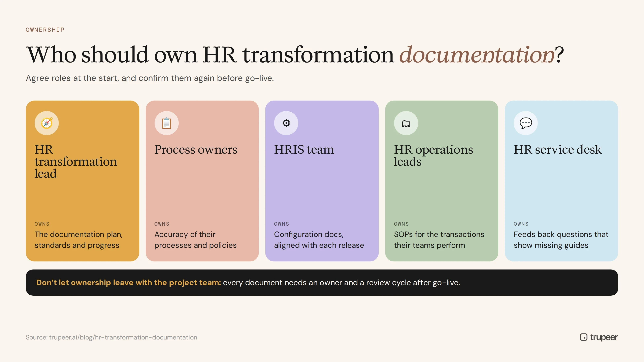The width and height of the screenshot is (644, 362).
Task: Click OWNS label on the orange lead card
Action: coord(42,224)
